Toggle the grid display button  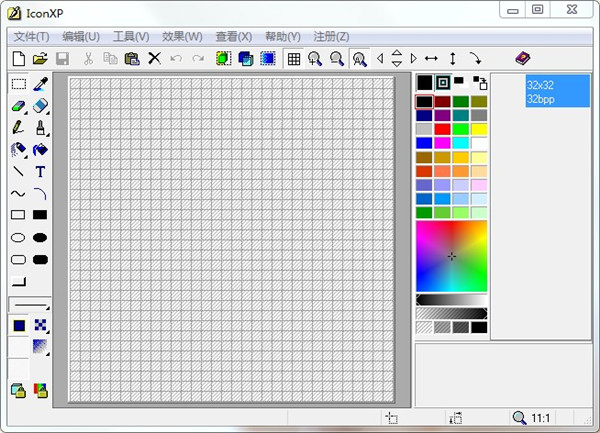pos(294,59)
